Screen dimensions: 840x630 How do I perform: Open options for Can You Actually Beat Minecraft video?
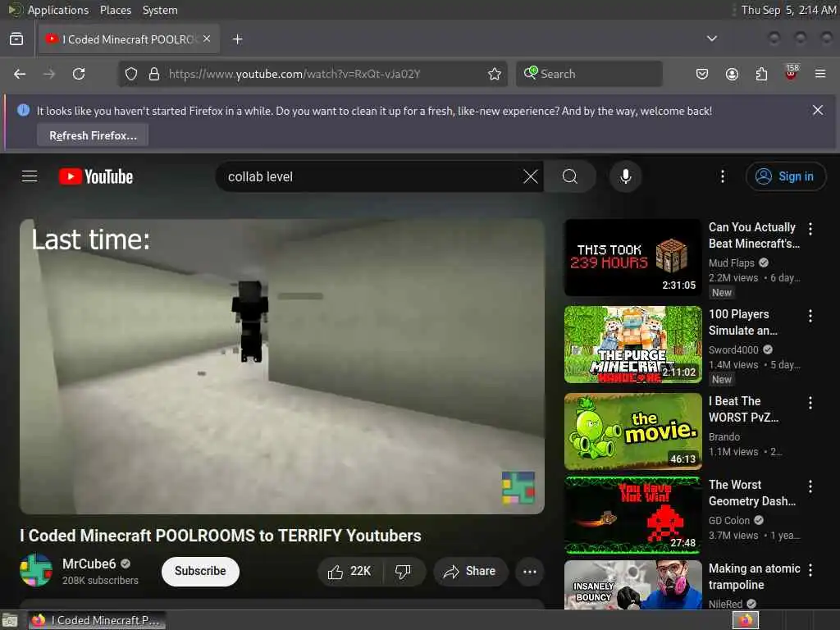pyautogui.click(x=810, y=229)
